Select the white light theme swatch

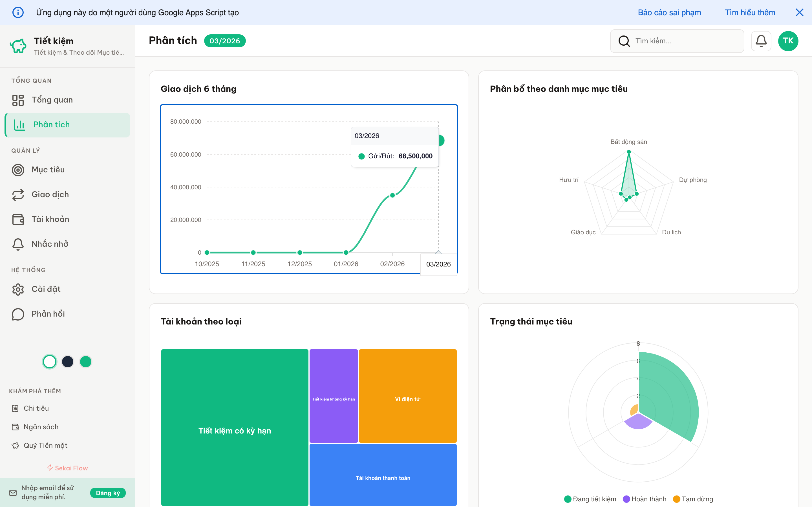[x=50, y=361]
